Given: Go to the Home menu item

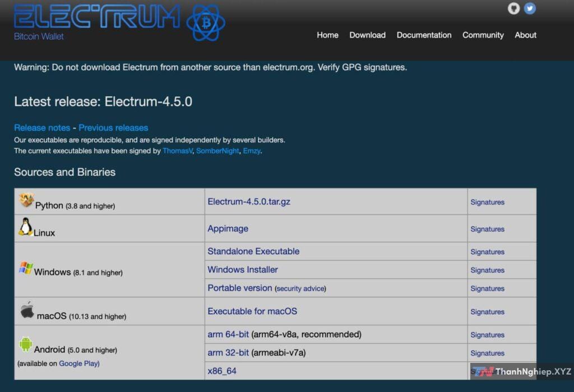Looking at the screenshot, I should tap(327, 35).
